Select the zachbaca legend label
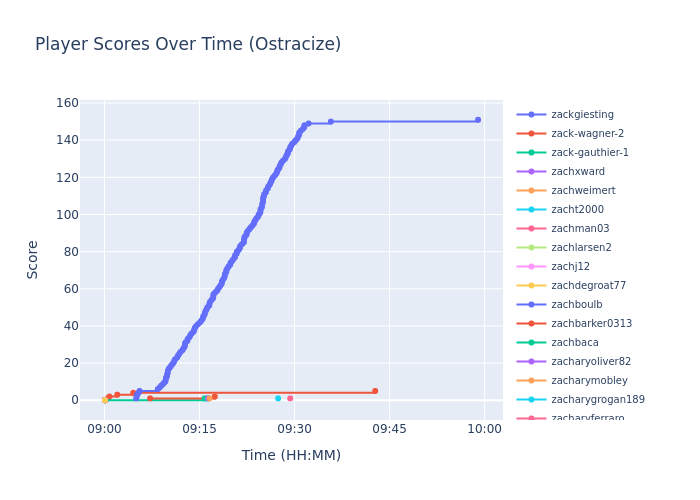The image size is (700, 500). [x=574, y=343]
